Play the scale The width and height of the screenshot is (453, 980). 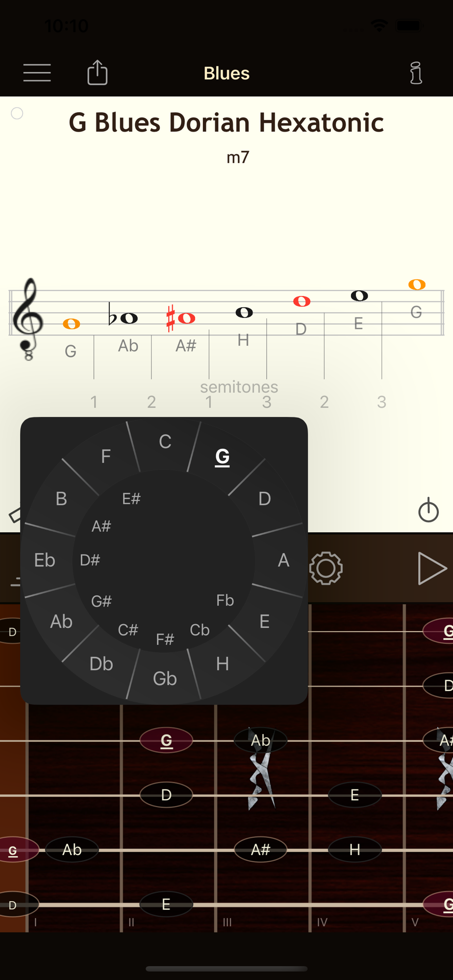432,568
